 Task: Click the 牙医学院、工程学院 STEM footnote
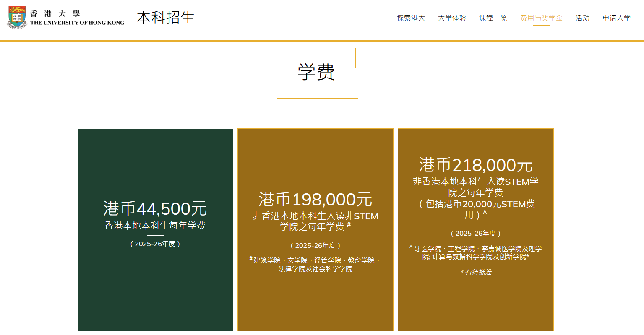[x=476, y=252]
